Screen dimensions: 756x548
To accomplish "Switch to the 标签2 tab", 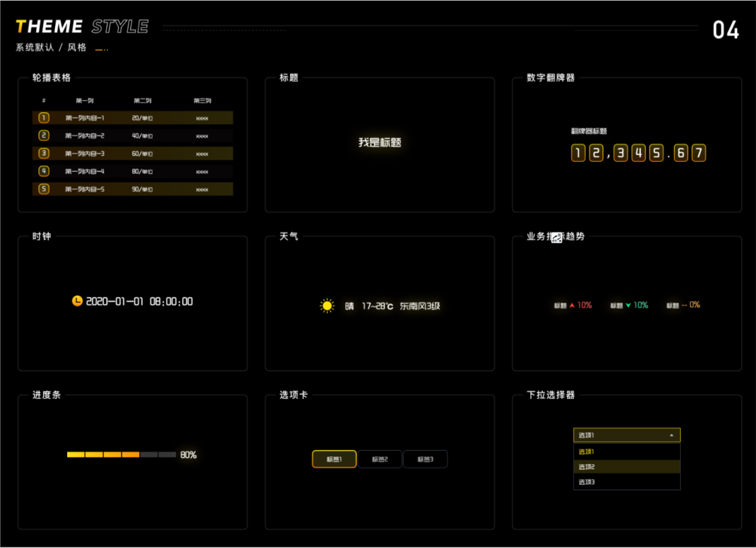I will coord(380,459).
